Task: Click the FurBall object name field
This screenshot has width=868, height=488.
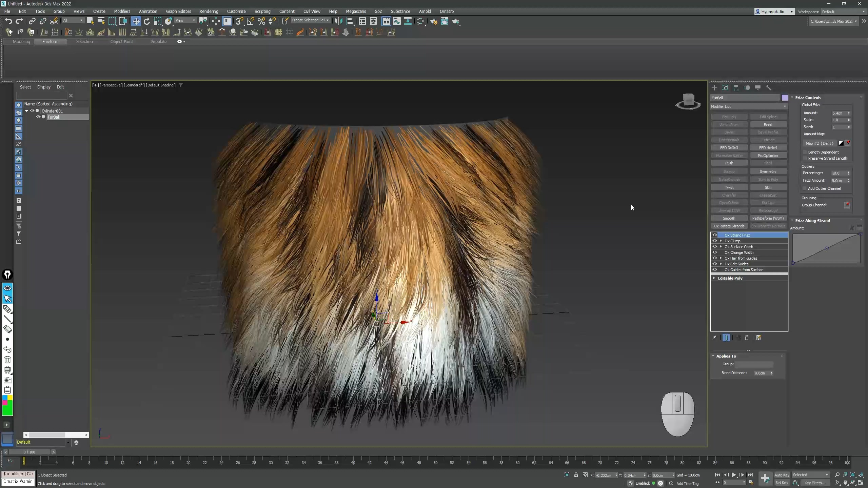Action: pyautogui.click(x=745, y=98)
